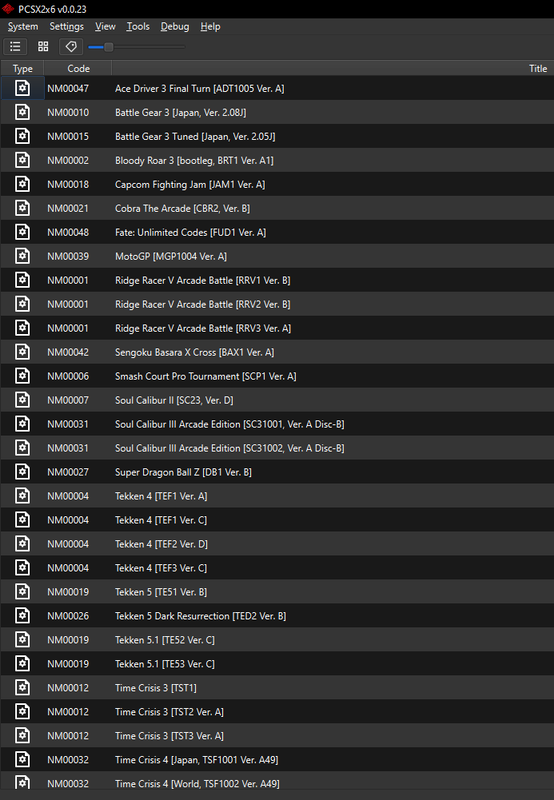Click type icon for Ace Driver 3

[x=22, y=88]
